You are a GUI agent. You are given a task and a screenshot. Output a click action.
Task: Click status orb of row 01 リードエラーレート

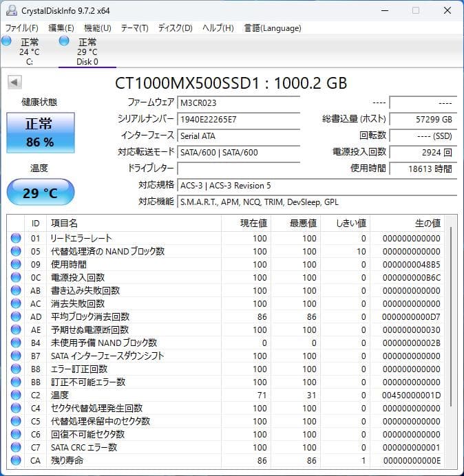tap(16, 238)
